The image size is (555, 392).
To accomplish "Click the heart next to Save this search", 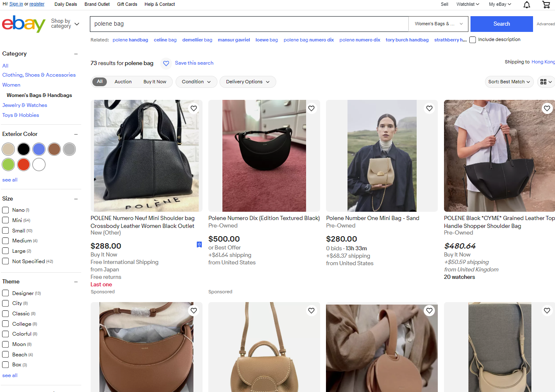I will pos(166,63).
